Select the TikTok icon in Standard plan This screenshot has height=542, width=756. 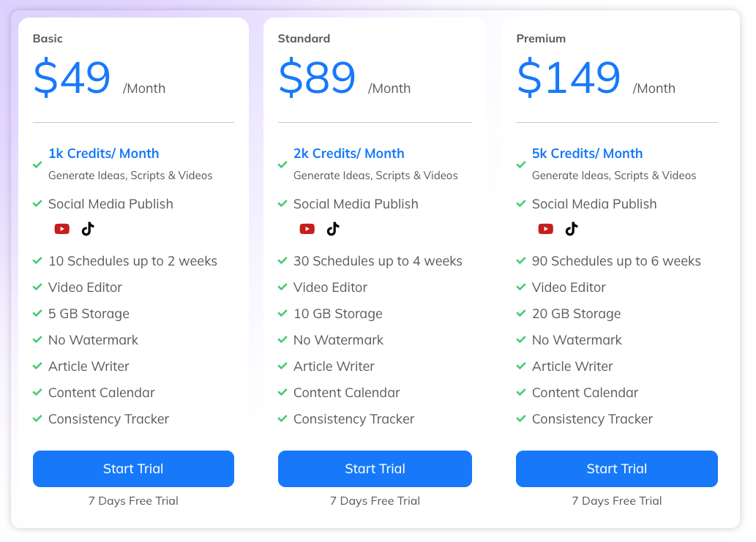333,228
